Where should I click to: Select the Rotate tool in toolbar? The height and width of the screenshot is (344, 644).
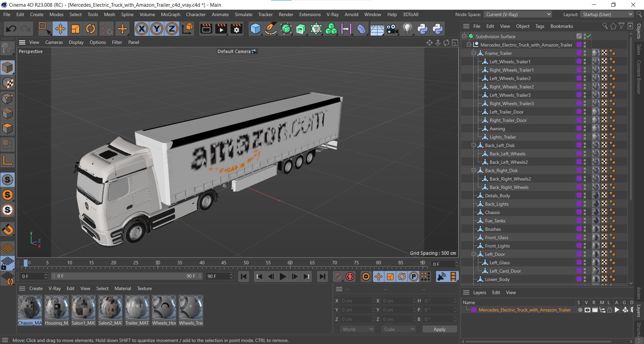click(91, 29)
